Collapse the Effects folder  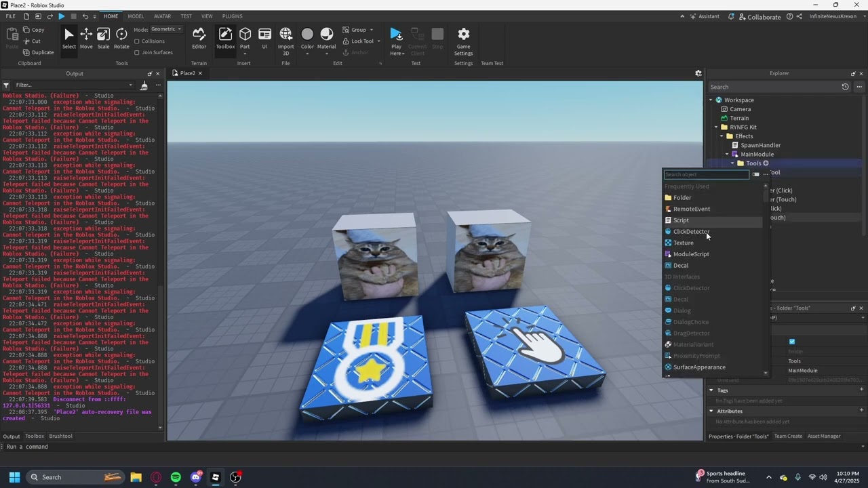point(722,136)
